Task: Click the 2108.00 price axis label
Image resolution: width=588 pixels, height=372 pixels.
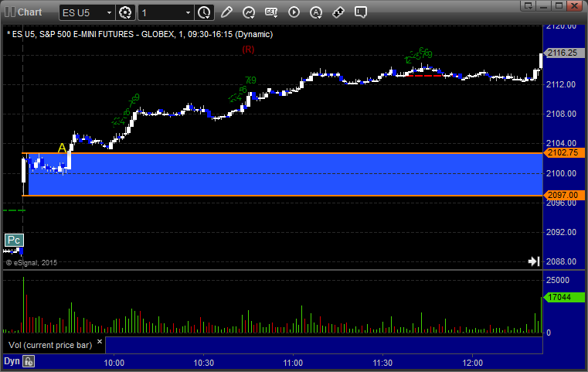Action: (561, 114)
